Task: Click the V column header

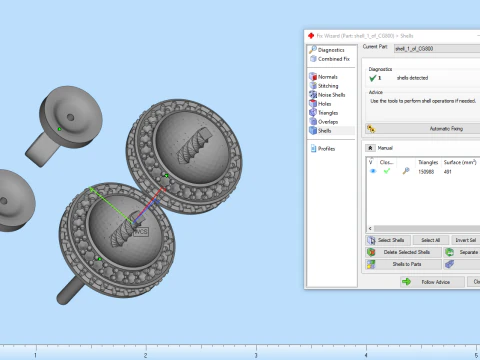Action: pos(370,162)
